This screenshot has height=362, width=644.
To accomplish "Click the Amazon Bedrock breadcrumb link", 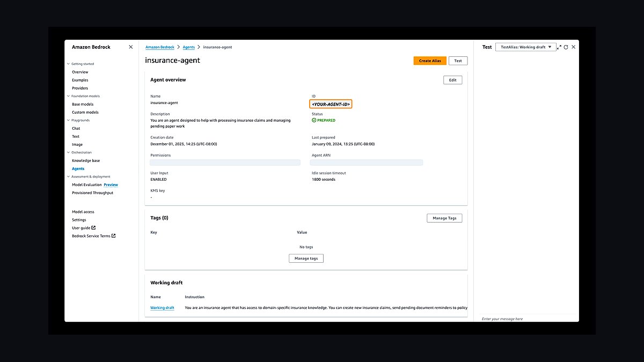I will (160, 47).
